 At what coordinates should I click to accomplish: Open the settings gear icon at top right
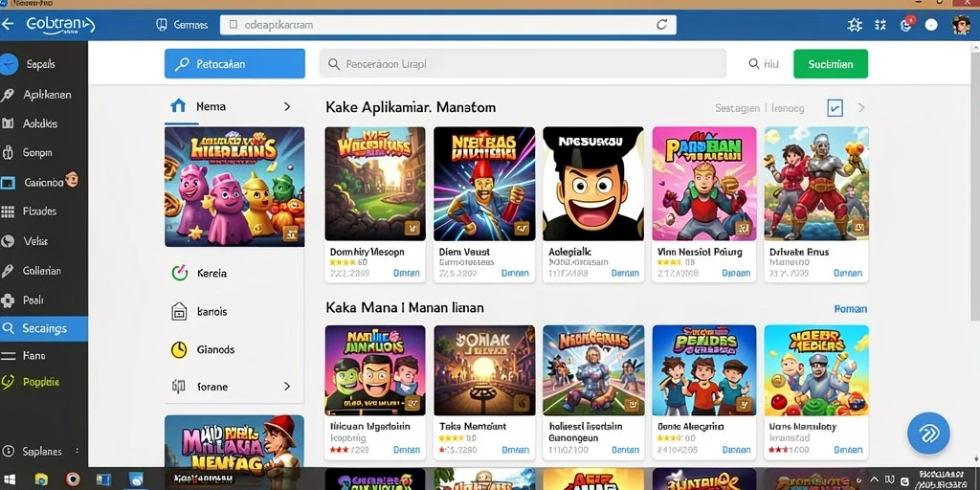tap(855, 25)
